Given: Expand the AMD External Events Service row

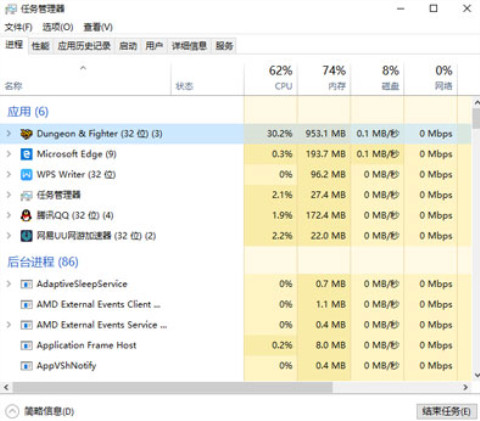Looking at the screenshot, I should pyautogui.click(x=9, y=325).
